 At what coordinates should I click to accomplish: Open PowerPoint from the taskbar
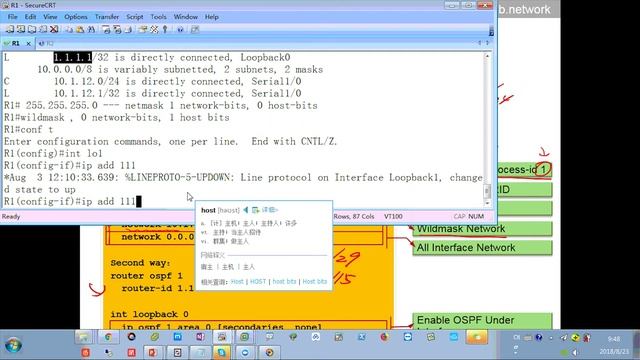(152, 352)
